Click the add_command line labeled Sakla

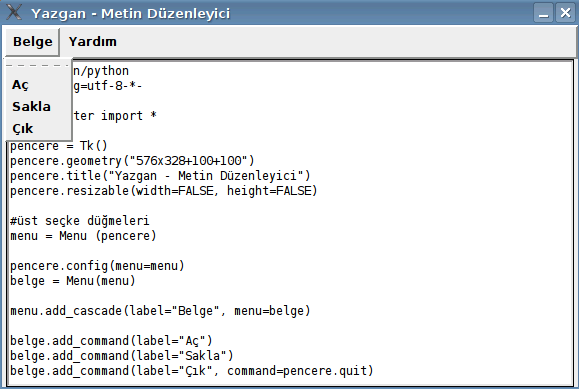click(122, 356)
